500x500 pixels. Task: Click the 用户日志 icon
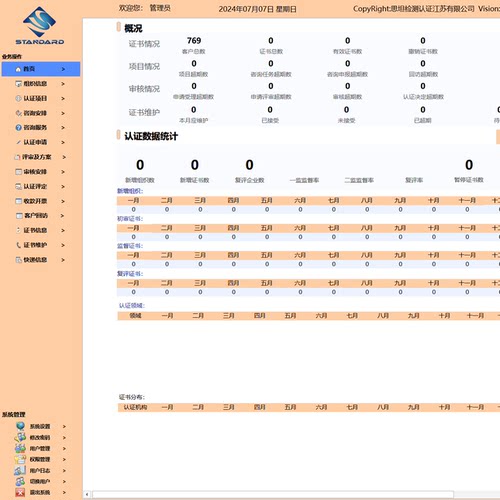20,470
